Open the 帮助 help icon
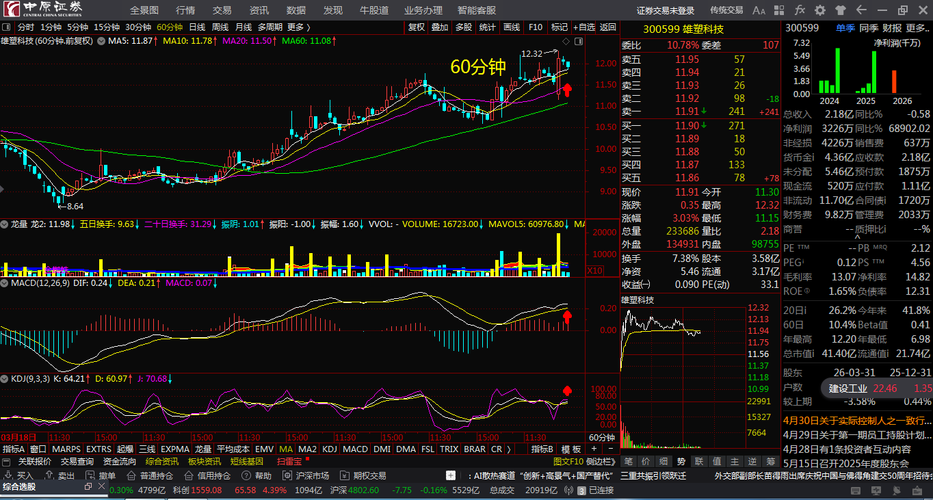This screenshot has width=933, height=500. pyautogui.click(x=245, y=476)
